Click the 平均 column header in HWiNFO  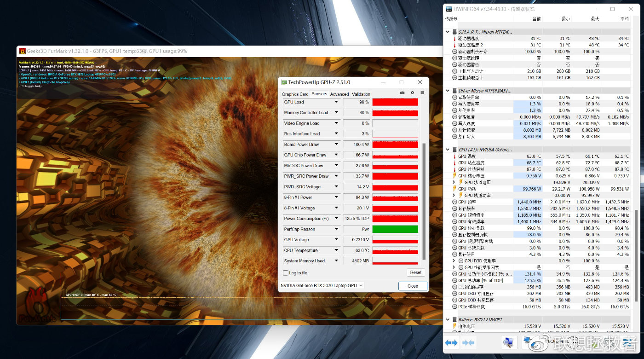(615, 19)
